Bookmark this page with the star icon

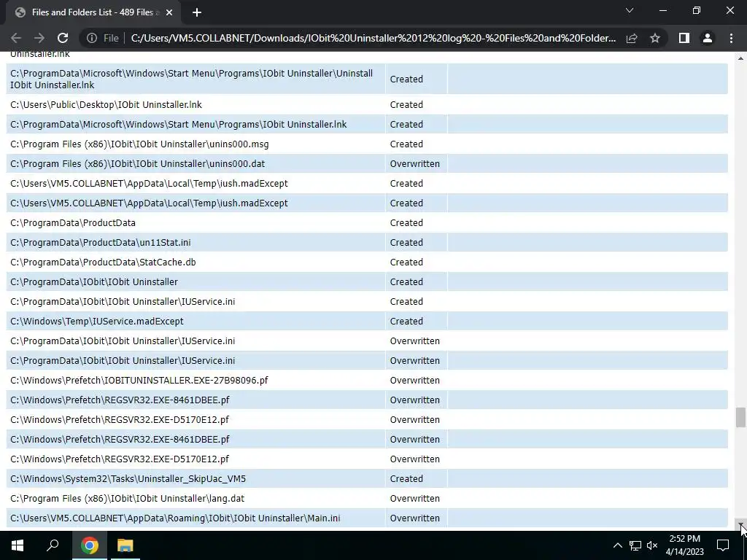[655, 38]
